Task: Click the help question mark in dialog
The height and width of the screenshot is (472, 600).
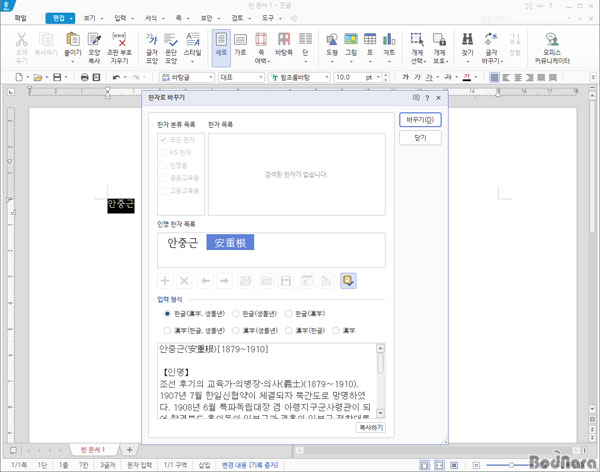Action: click(427, 98)
